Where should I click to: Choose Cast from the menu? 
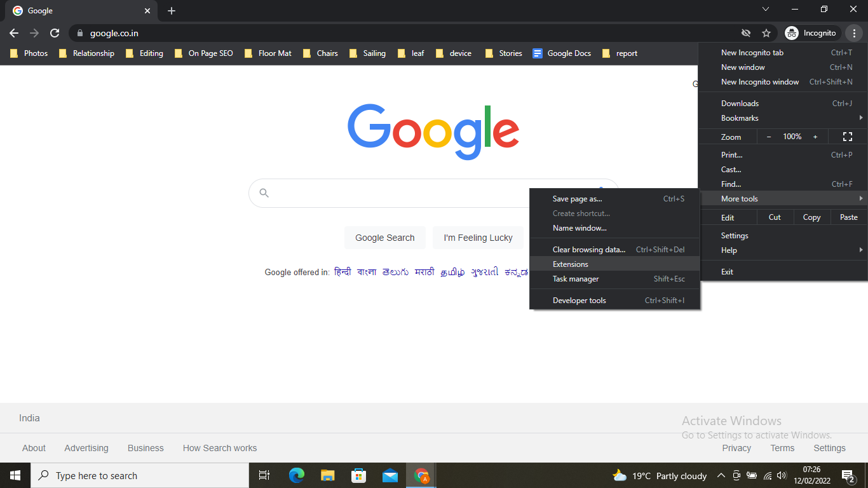(783, 170)
